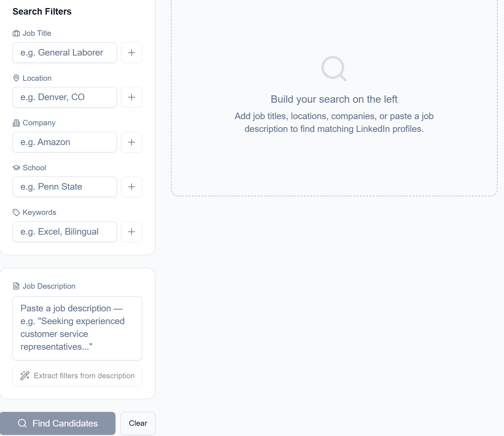Viewport: 504px width, 436px height.
Task: Click the graduation cap School icon
Action: pos(16,168)
